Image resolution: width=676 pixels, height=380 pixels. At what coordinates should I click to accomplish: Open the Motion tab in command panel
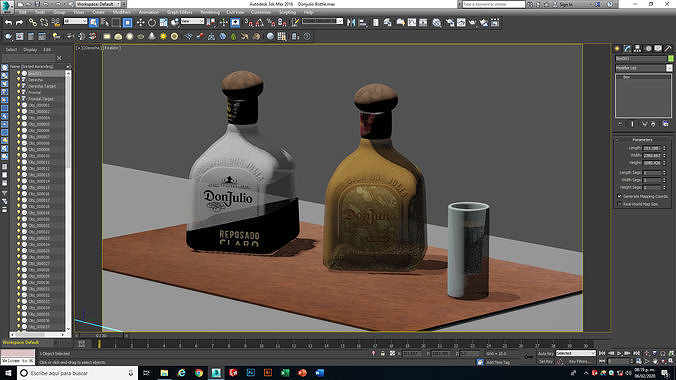[648, 49]
